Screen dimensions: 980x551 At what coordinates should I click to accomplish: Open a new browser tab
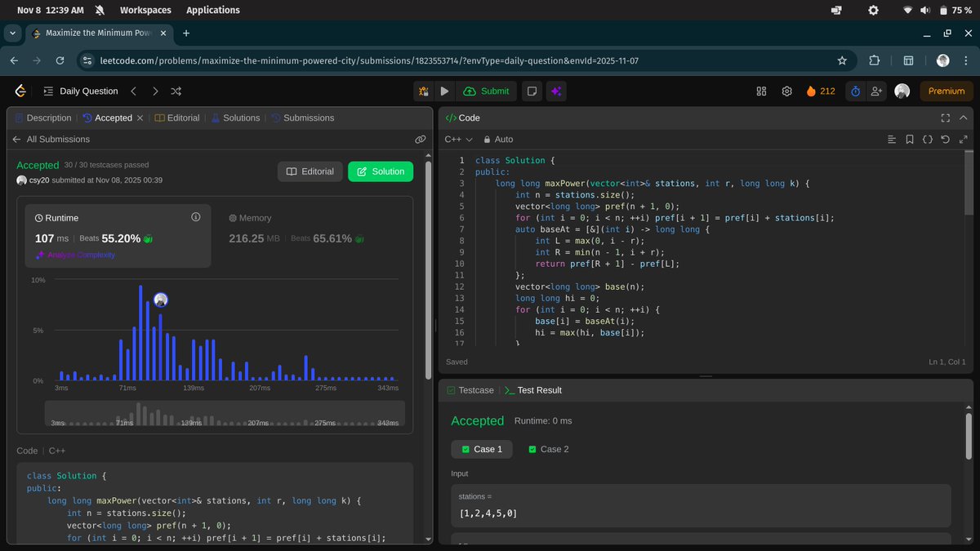tap(186, 33)
